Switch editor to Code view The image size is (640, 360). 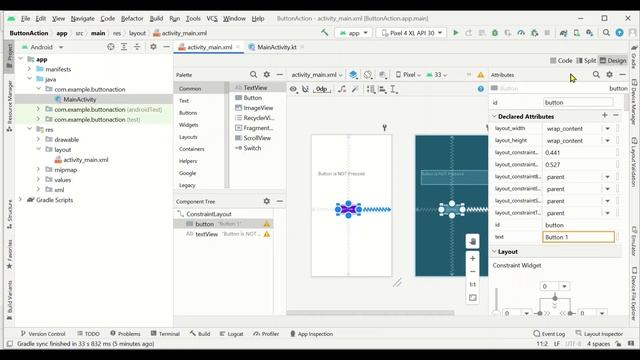(x=561, y=60)
